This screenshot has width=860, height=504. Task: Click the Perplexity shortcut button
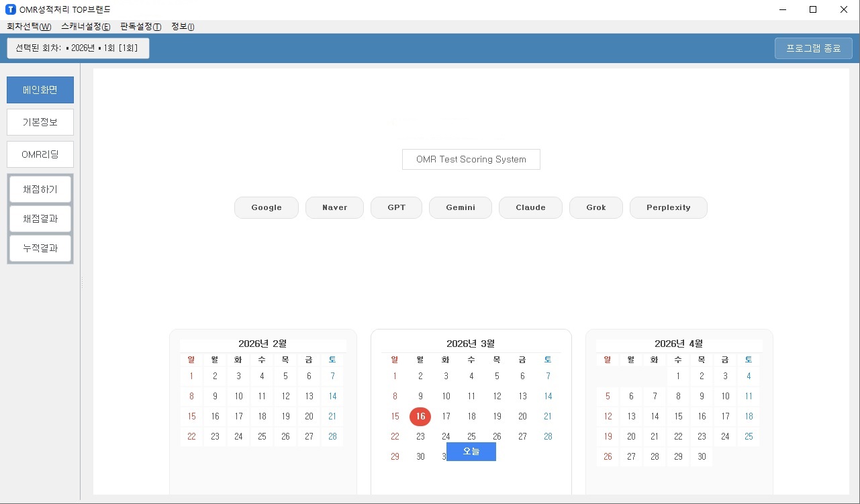(x=668, y=207)
